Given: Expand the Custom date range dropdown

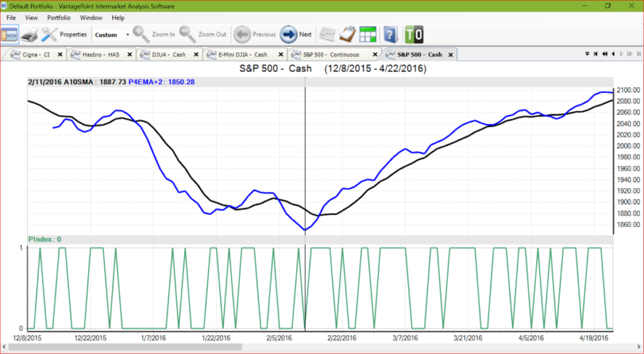Looking at the screenshot, I should pyautogui.click(x=127, y=35).
